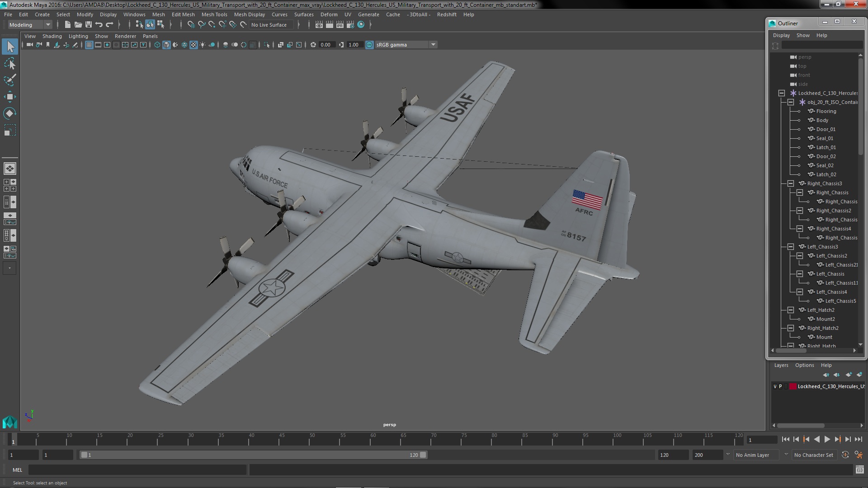
Task: Collapse the Right_Chassis3 group
Action: (x=791, y=183)
